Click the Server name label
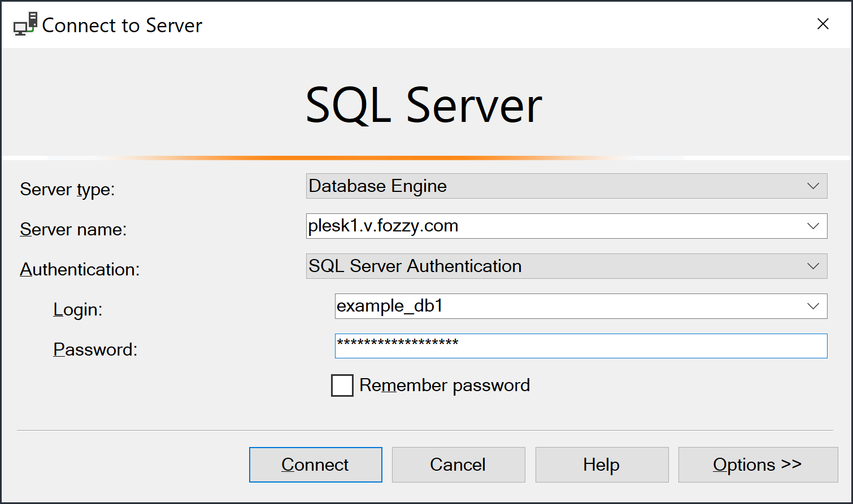Screen dimensions: 853x504 coord(73,230)
